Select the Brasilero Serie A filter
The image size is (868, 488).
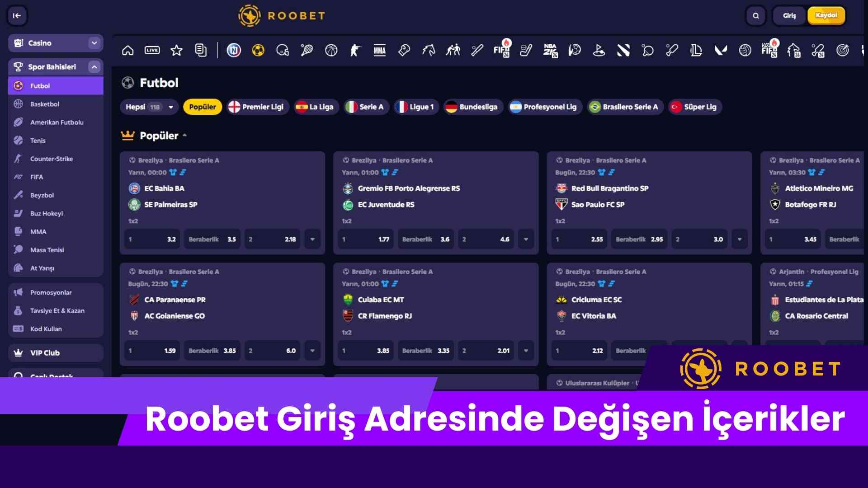(625, 107)
